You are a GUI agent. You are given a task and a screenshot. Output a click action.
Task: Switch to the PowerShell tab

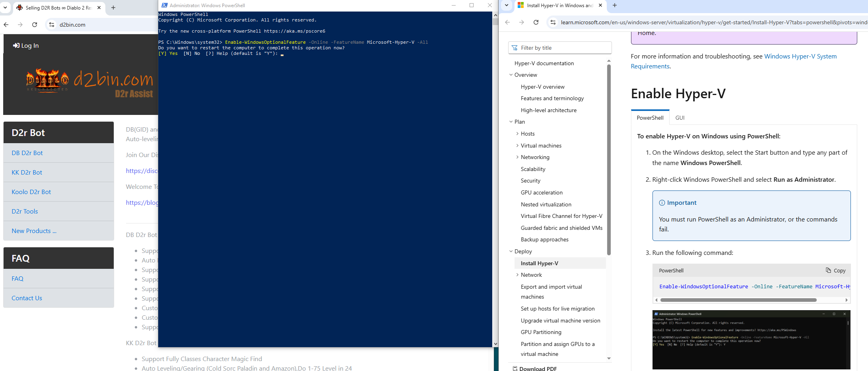tap(650, 118)
